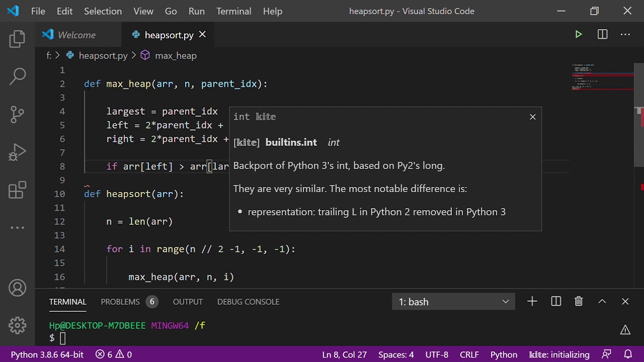Viewport: 644px width, 362px height.
Task: Open the Source Control view
Action: [x=17, y=114]
